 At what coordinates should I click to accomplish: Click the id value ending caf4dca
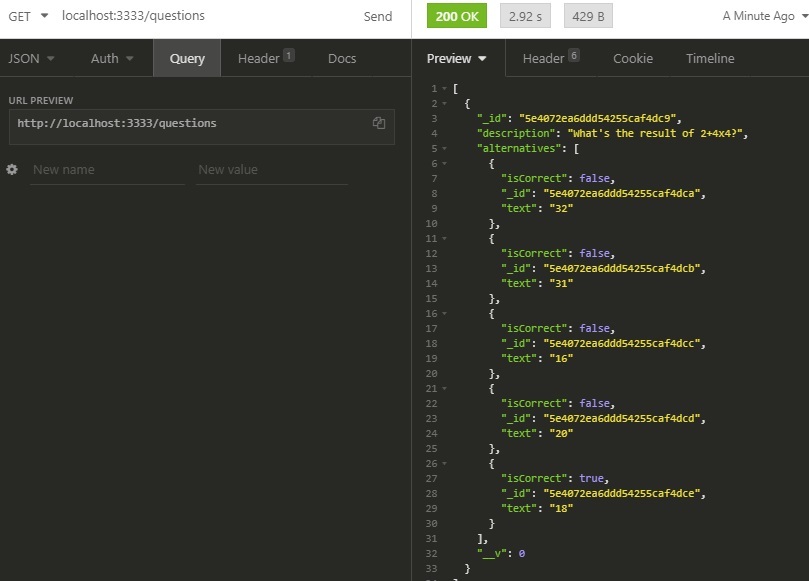point(622,193)
